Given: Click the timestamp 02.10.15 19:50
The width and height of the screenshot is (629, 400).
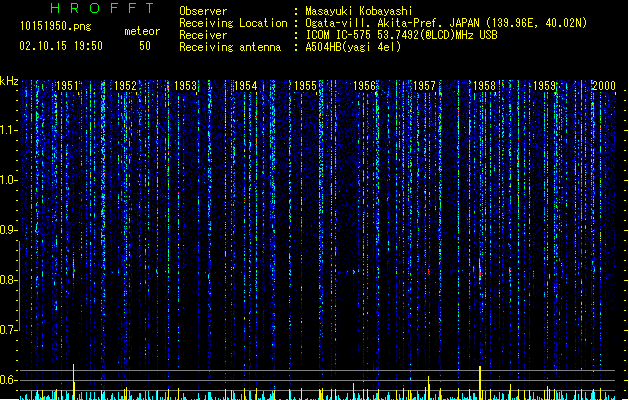Looking at the screenshot, I should coord(61,46).
